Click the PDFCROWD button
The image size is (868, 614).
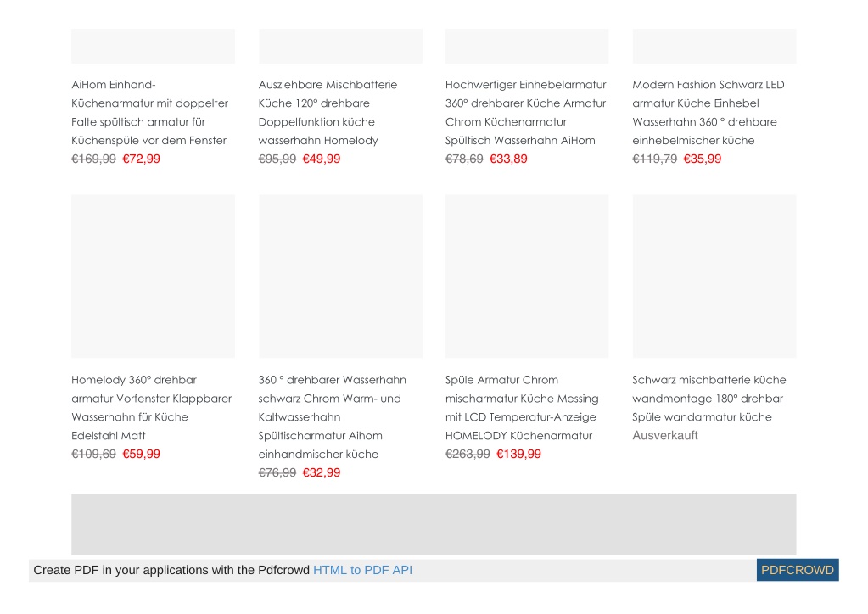798,570
